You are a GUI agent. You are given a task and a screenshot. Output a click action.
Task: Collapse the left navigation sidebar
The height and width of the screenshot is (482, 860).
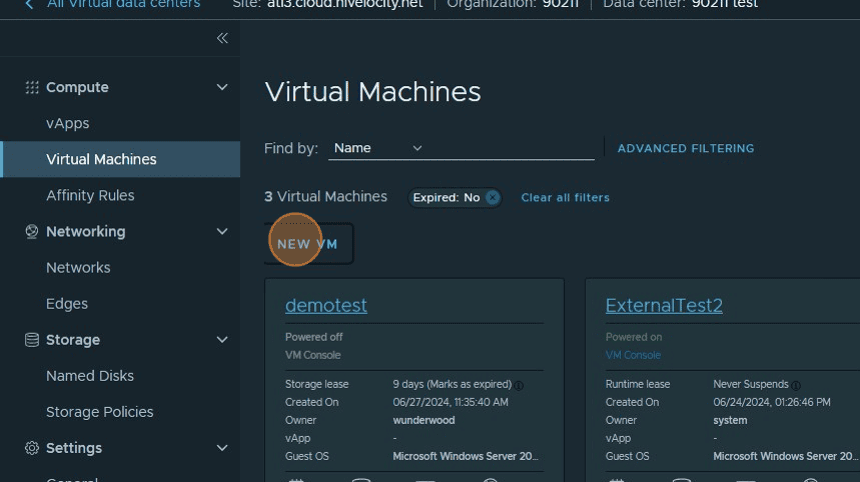coord(222,38)
